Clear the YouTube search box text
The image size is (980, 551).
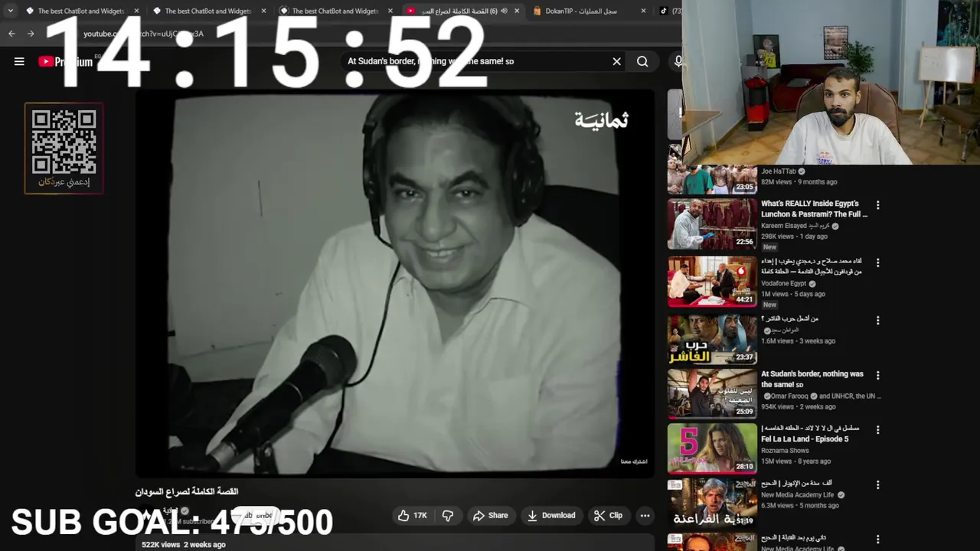(616, 61)
